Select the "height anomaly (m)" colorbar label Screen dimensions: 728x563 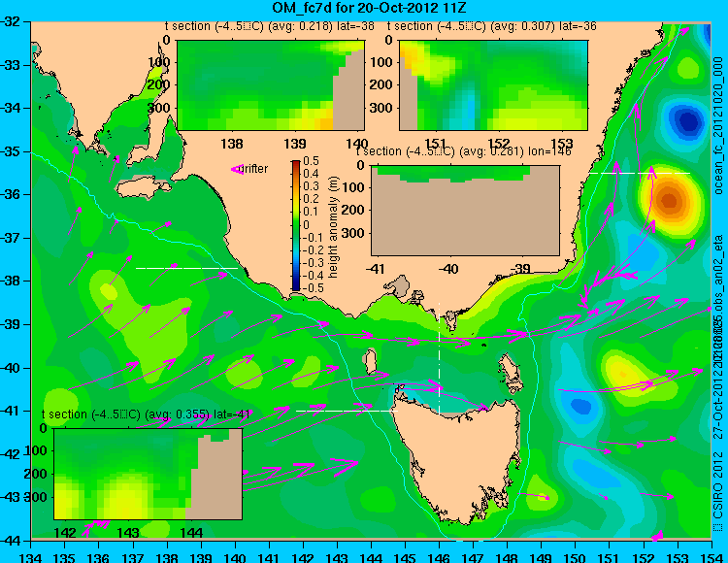tap(333, 227)
